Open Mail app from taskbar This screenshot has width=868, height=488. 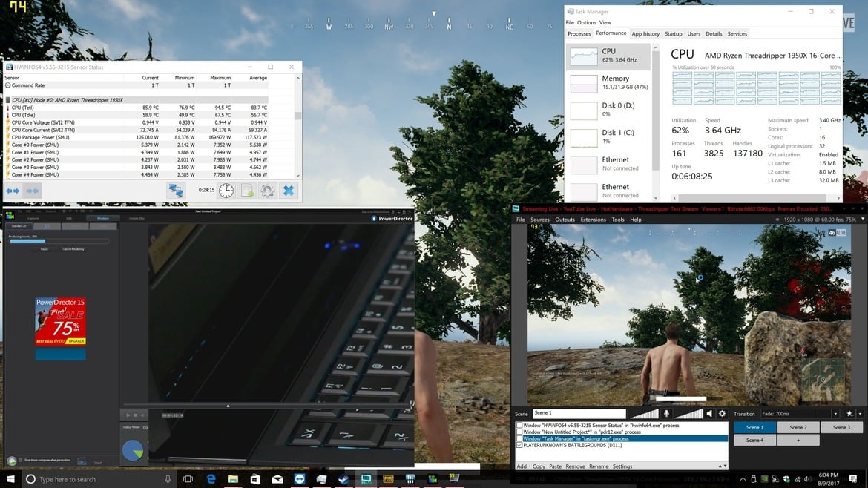tap(277, 479)
